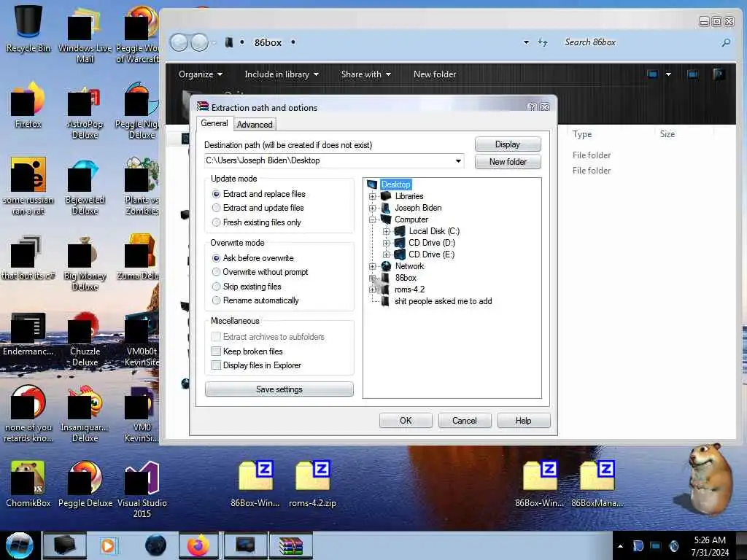747x560 pixels.
Task: Open the change view options dropdown
Action: tap(668, 74)
